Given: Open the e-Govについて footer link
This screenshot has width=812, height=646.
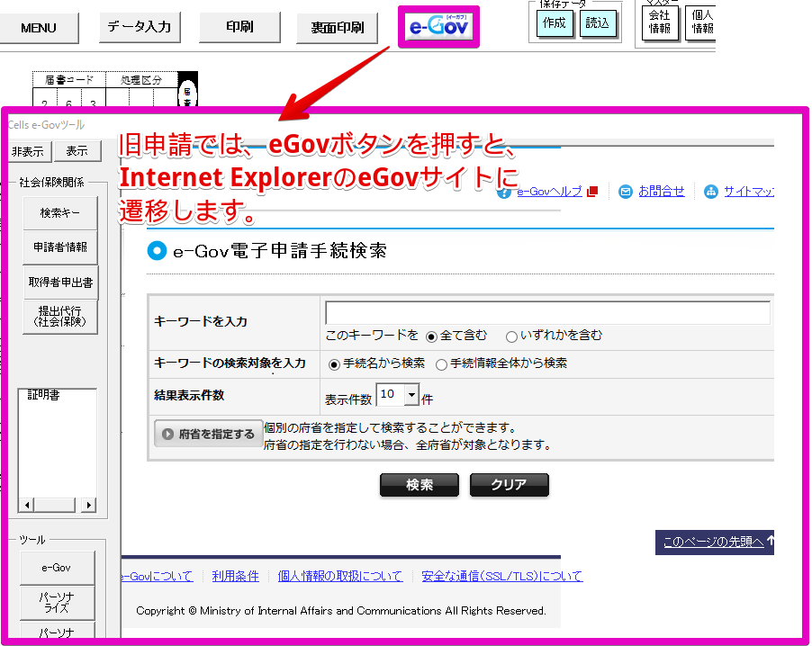Looking at the screenshot, I should coord(157,576).
